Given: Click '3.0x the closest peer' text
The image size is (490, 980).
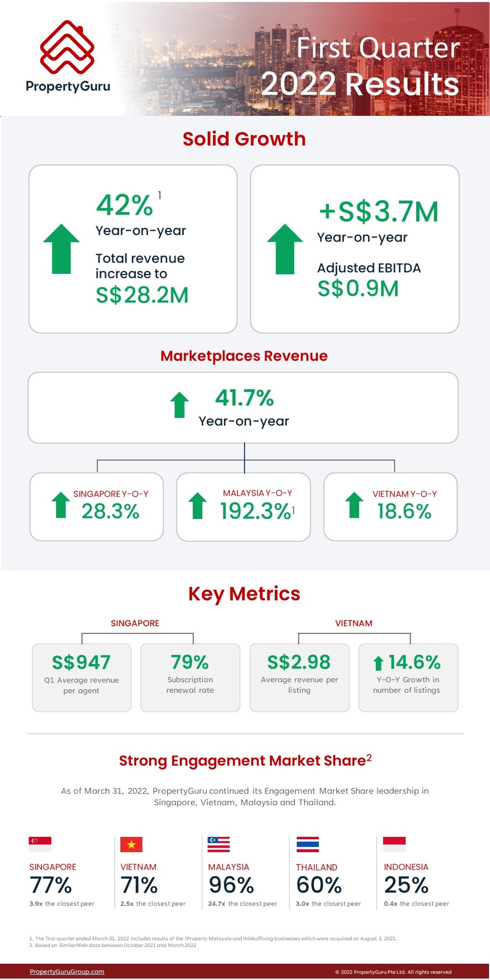Looking at the screenshot, I should tap(328, 904).
